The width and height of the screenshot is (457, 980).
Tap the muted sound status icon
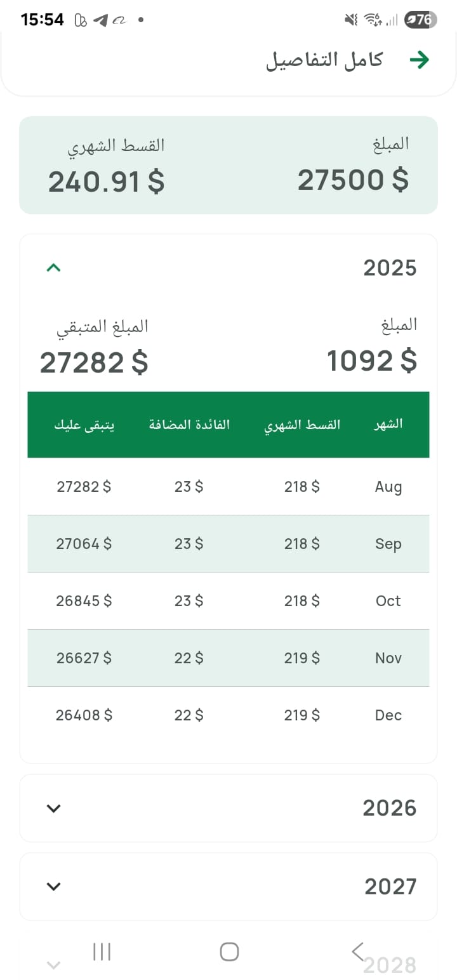[351, 20]
